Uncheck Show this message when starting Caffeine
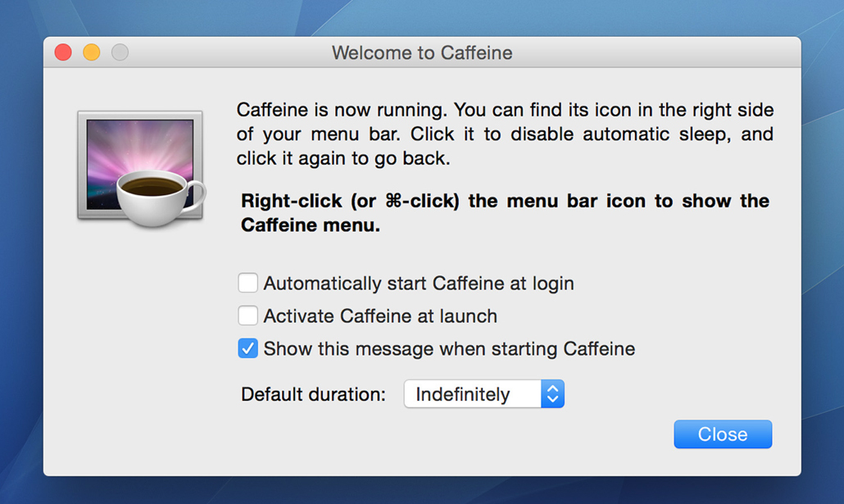 [247, 348]
